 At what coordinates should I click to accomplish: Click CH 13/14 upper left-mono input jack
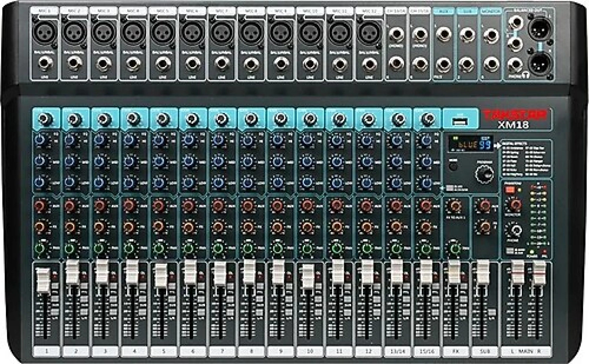pos(396,34)
